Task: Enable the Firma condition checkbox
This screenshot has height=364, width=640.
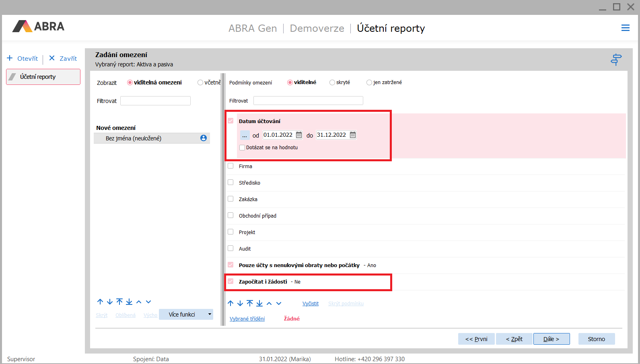Action: pyautogui.click(x=230, y=166)
